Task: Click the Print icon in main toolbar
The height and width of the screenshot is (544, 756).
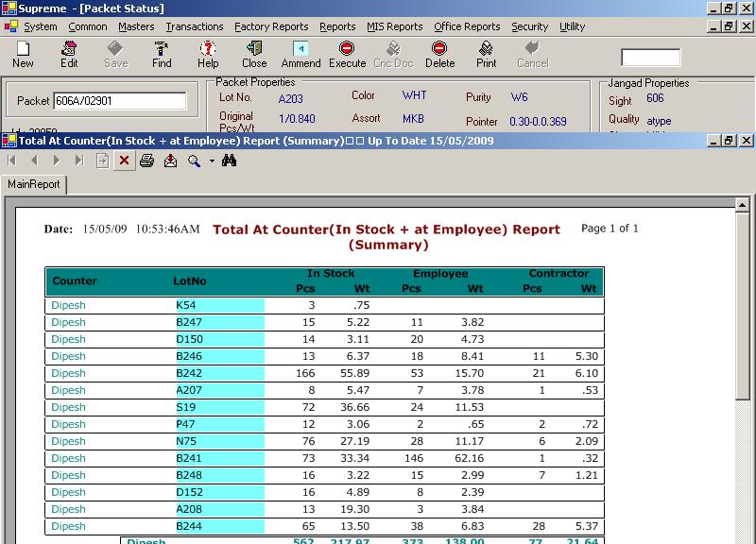Action: coord(486,53)
